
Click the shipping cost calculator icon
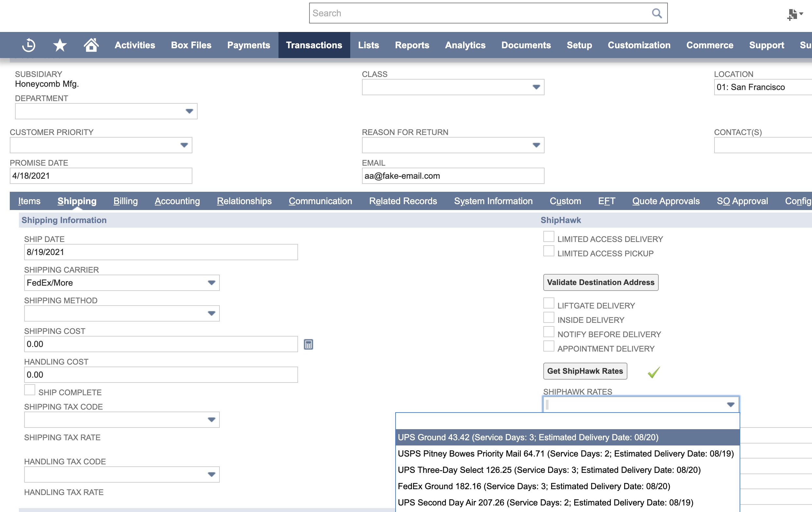(x=308, y=344)
